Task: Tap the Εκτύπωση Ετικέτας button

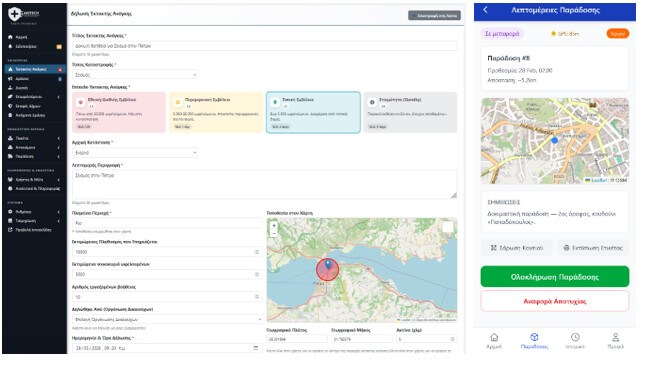Action: coord(593,248)
